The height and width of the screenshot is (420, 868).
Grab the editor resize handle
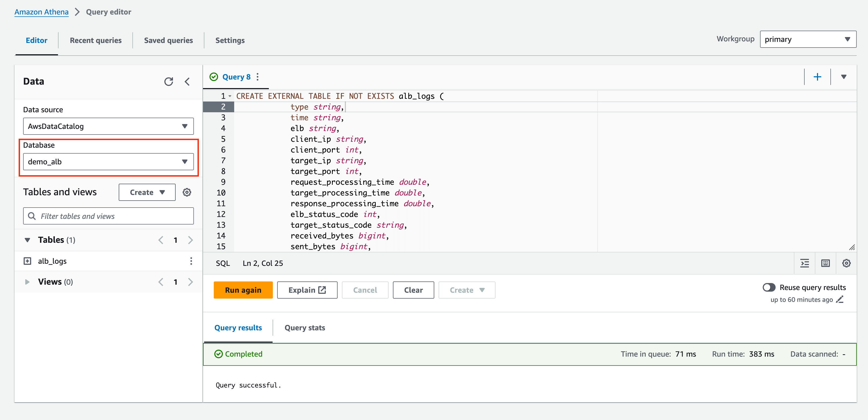[x=852, y=247]
